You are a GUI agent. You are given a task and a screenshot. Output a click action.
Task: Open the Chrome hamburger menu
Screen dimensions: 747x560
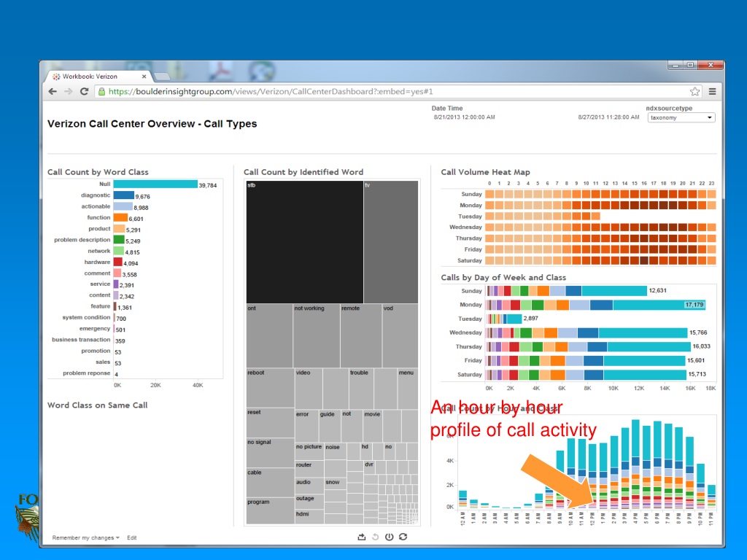(x=712, y=91)
